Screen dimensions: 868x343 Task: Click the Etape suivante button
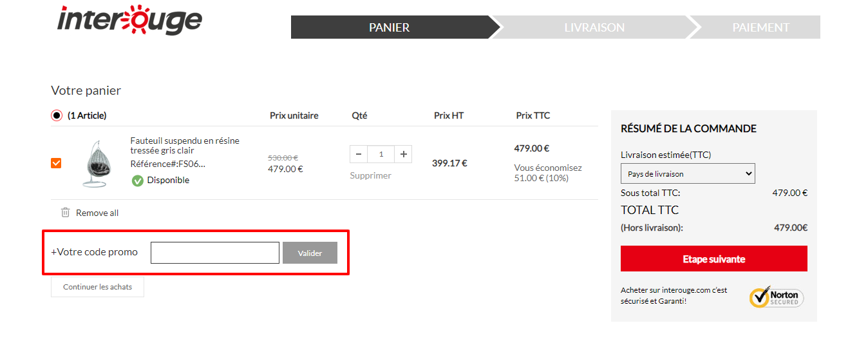coord(714,259)
